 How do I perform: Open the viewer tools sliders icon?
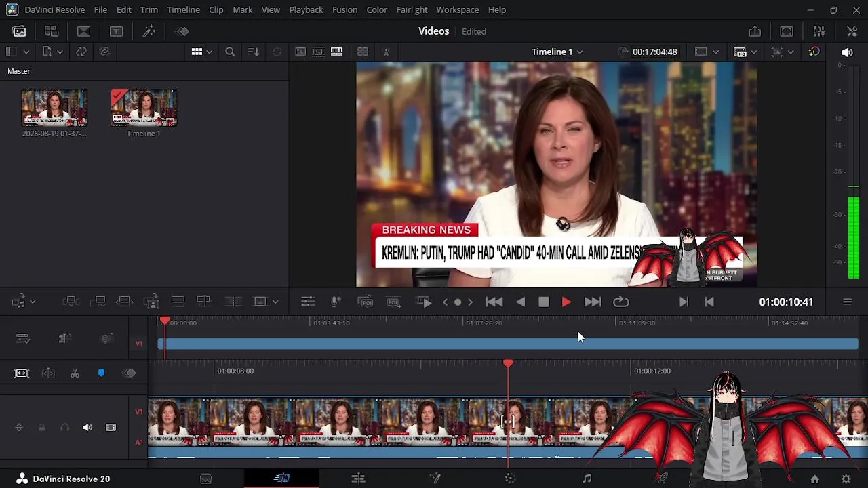pos(308,302)
